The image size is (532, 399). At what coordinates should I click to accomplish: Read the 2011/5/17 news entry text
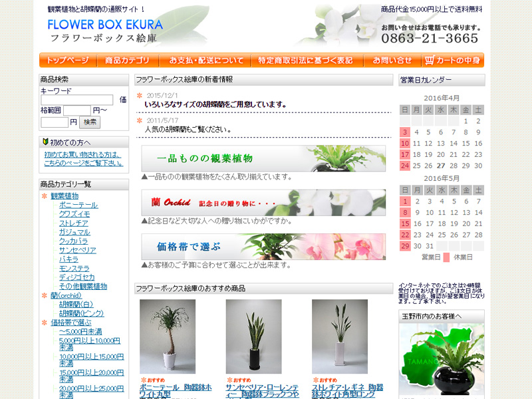point(188,130)
